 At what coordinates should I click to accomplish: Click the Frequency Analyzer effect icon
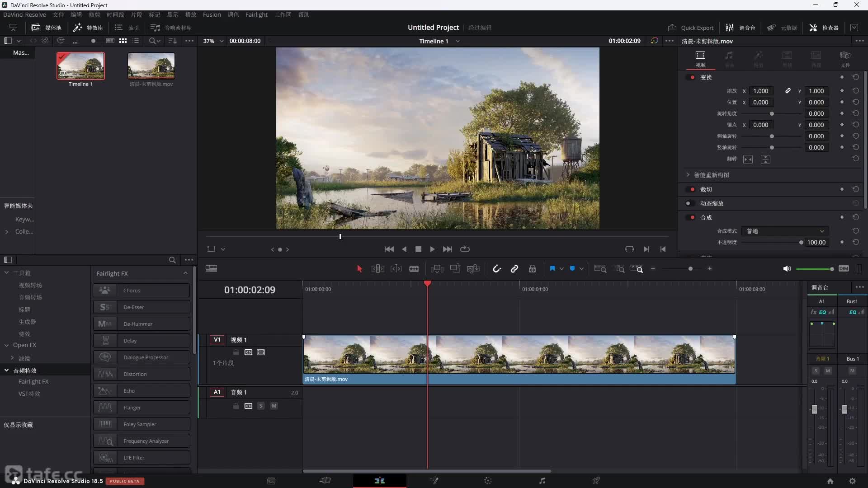coord(105,441)
